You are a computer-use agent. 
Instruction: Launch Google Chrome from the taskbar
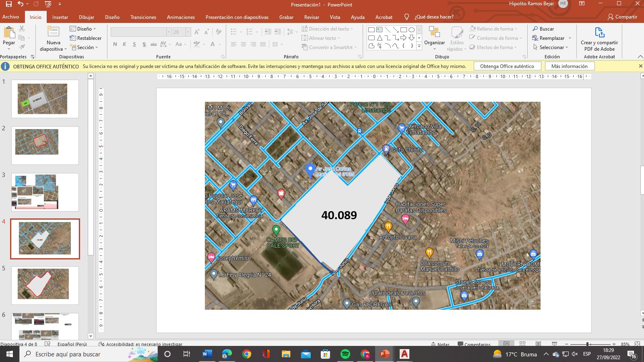(x=246, y=354)
